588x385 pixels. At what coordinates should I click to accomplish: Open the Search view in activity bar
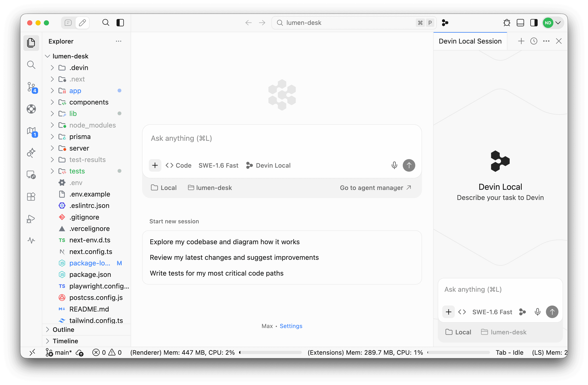click(x=31, y=65)
